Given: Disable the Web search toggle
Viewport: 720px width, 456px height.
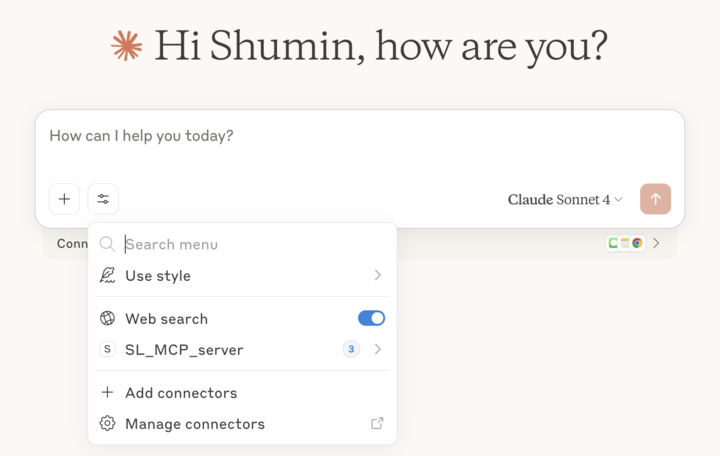Looking at the screenshot, I should [x=371, y=318].
